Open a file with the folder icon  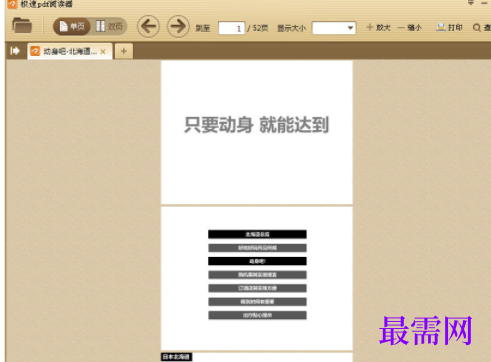tap(22, 26)
